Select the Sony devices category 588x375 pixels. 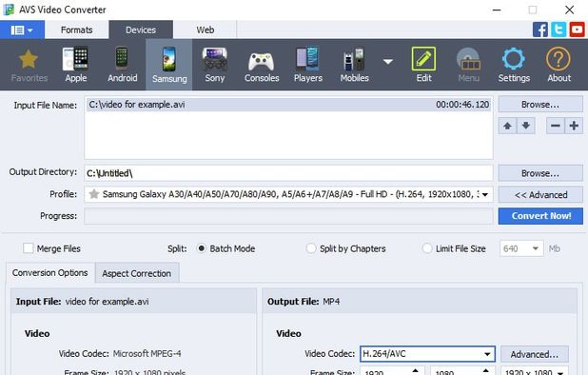coord(214,66)
